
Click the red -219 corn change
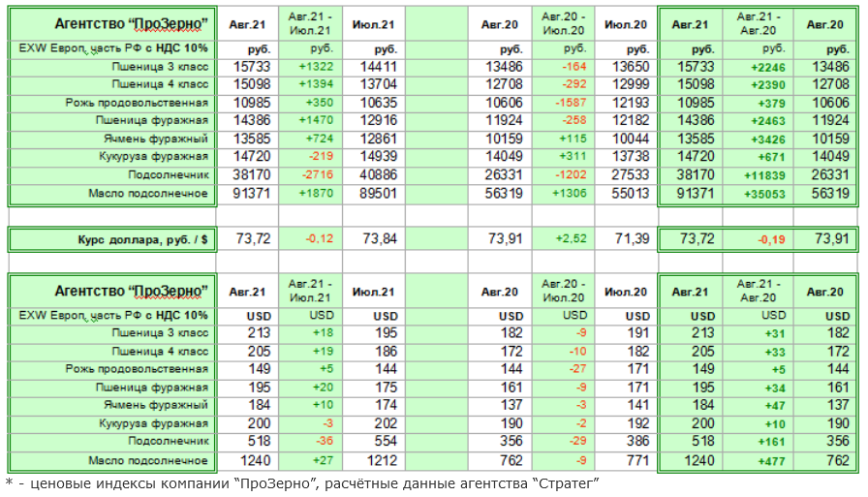click(321, 157)
